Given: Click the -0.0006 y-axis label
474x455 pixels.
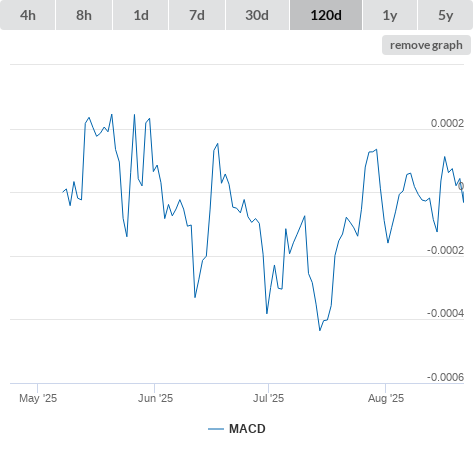Looking at the screenshot, I should click(x=445, y=377).
